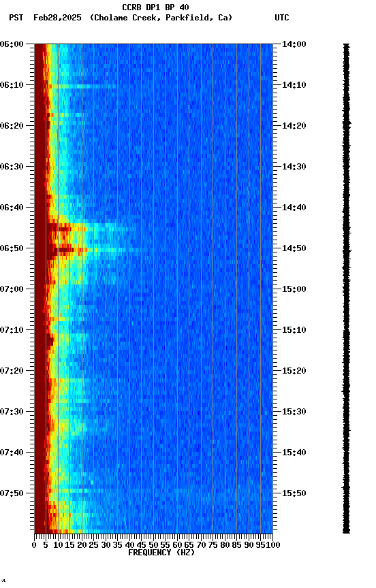The height and width of the screenshot is (588, 376).
Task: Click the 100 Hz frequency axis label
Action: [x=274, y=545]
